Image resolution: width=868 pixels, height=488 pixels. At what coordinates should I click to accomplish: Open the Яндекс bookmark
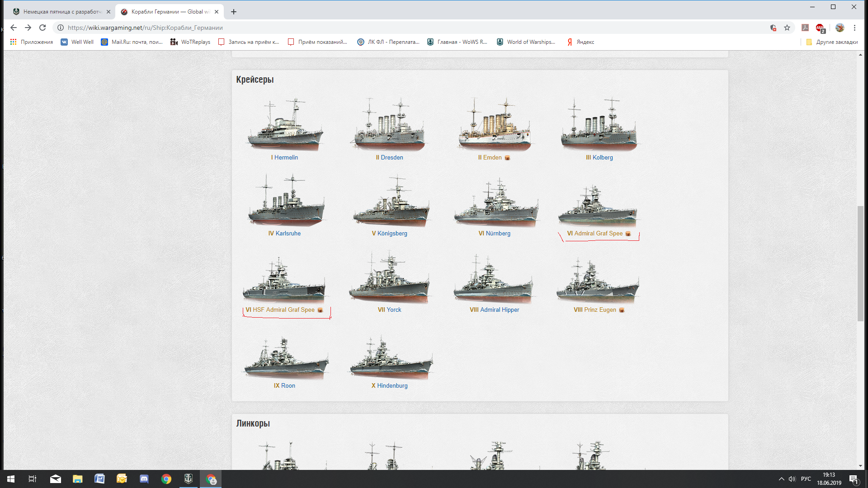point(580,42)
